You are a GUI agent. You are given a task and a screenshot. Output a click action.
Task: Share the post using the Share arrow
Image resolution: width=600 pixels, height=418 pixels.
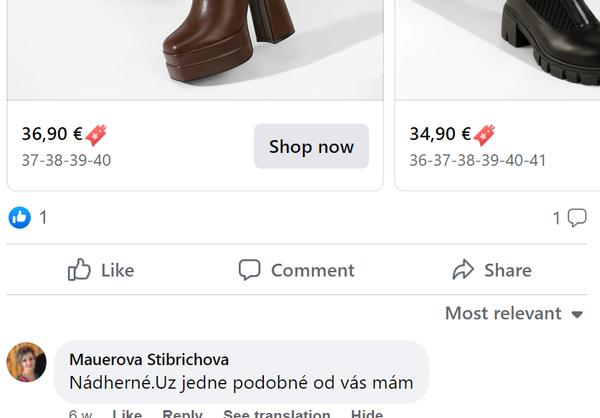(x=491, y=270)
